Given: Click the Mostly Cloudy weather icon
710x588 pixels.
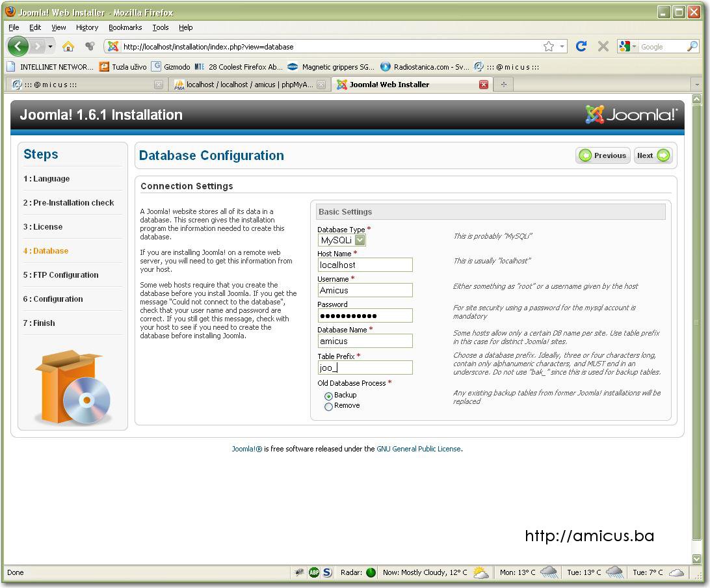Looking at the screenshot, I should point(480,572).
